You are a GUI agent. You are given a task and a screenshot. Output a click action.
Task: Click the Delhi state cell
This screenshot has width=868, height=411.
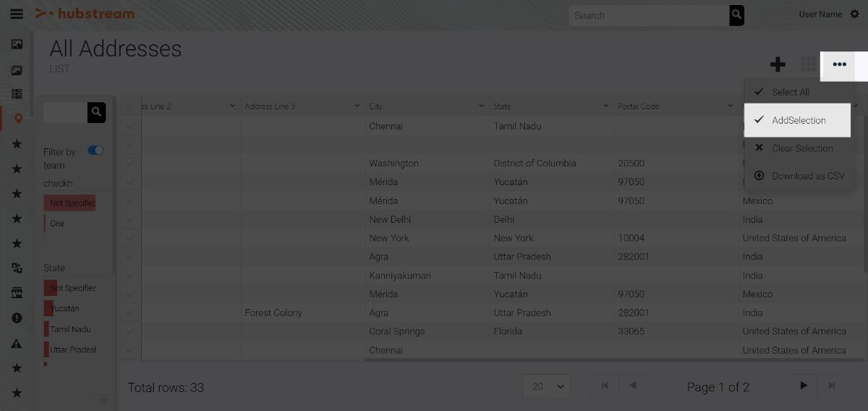coord(504,219)
